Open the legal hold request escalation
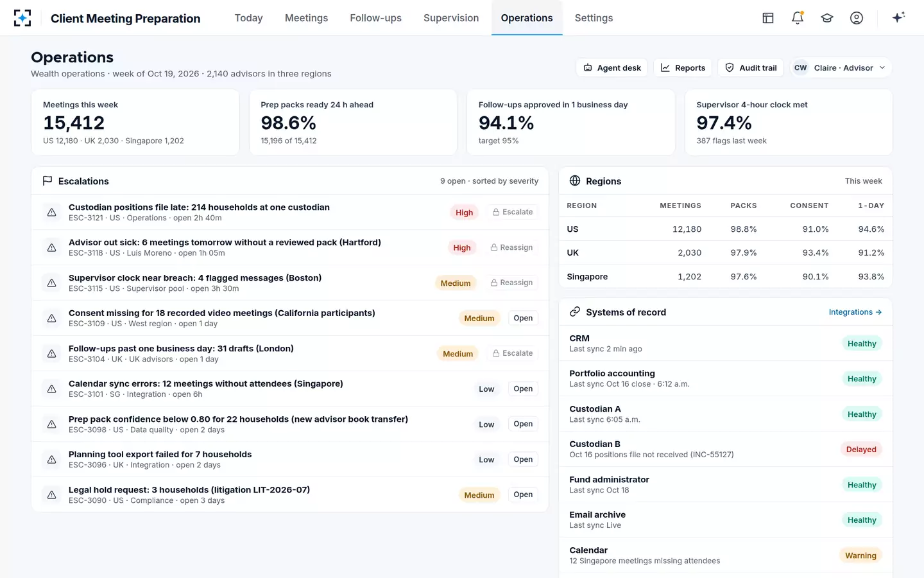The width and height of the screenshot is (924, 578). point(523,495)
